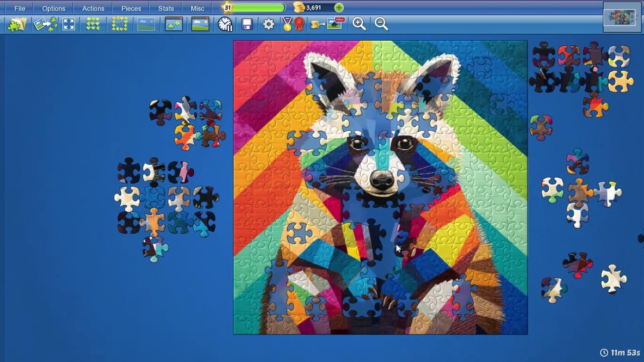Click the open puzzle folder icon

pyautogui.click(x=17, y=24)
